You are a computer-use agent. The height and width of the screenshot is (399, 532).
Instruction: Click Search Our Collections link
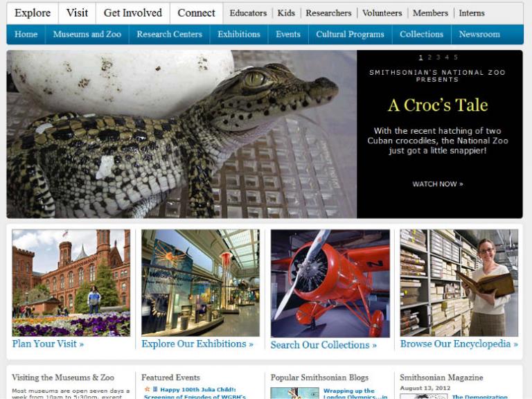323,345
